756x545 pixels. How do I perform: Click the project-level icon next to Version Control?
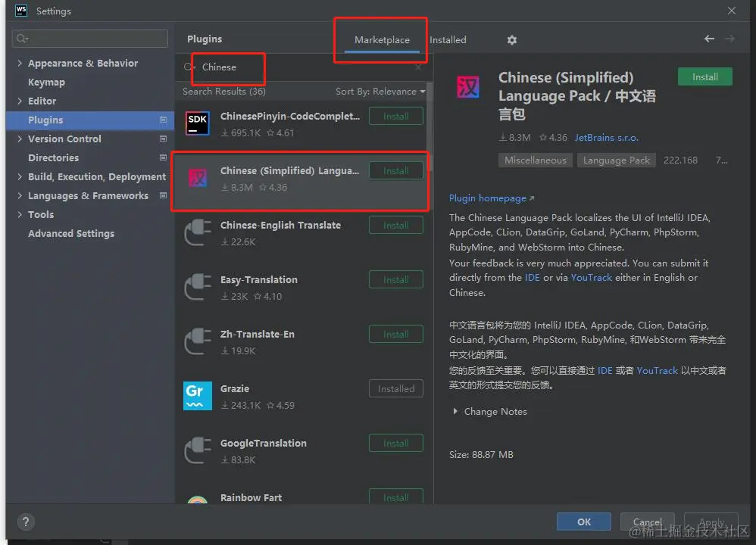point(163,139)
